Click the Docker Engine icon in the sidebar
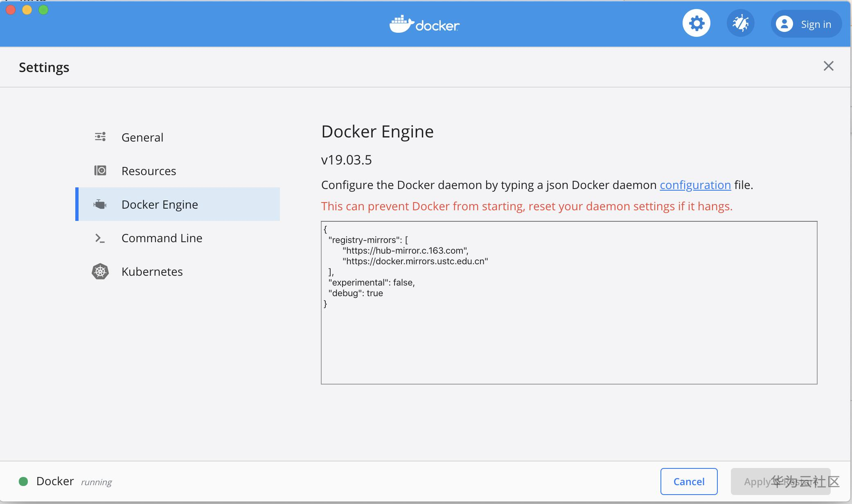 [x=100, y=204]
